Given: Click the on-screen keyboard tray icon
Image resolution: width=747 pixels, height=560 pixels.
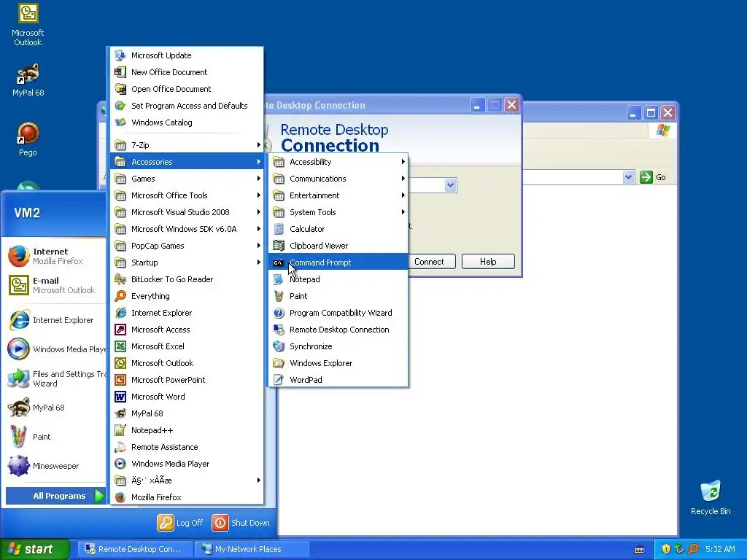Looking at the screenshot, I should tap(639, 550).
